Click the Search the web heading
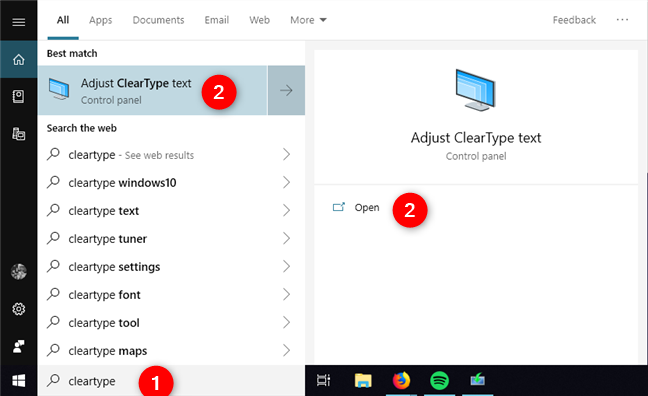Viewport: 648px width, 396px height. 81,128
